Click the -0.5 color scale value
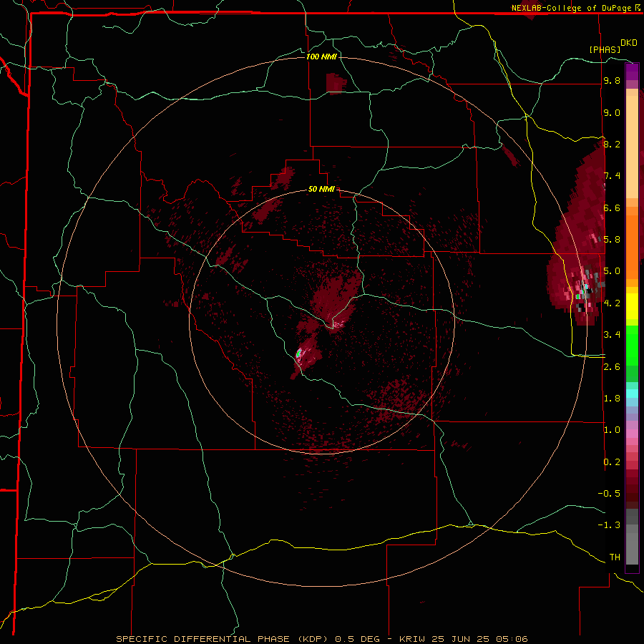The width and height of the screenshot is (644, 644). tap(609, 494)
